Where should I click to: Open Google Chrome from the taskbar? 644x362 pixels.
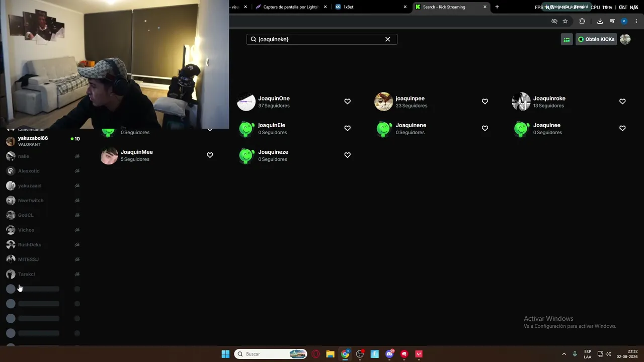[345, 354]
